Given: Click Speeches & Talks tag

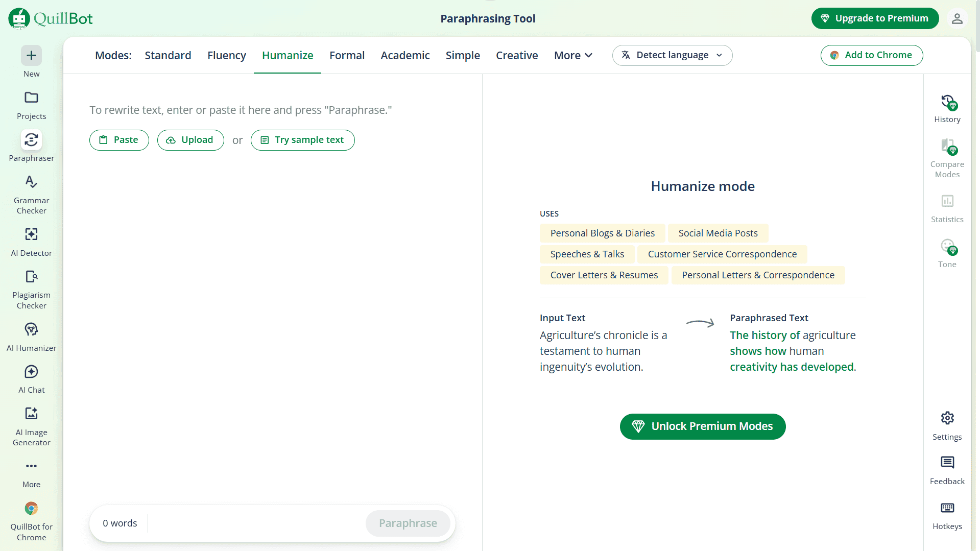Looking at the screenshot, I should pos(587,254).
